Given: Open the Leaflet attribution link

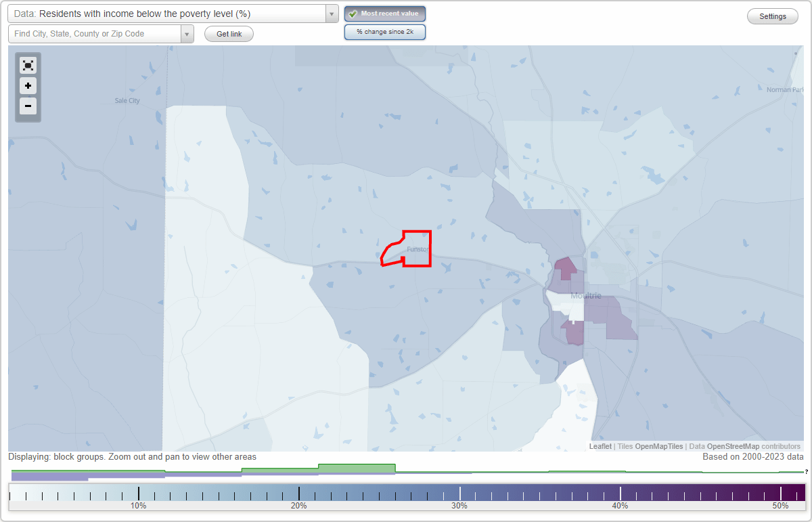Looking at the screenshot, I should (600, 446).
